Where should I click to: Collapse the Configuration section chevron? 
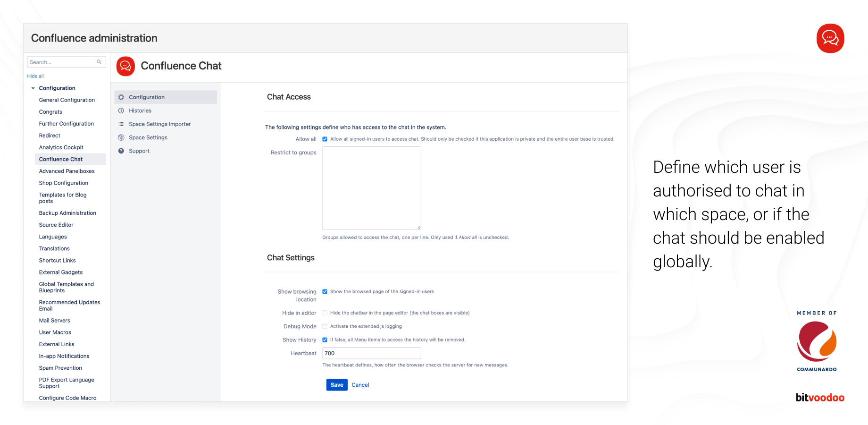(x=33, y=88)
